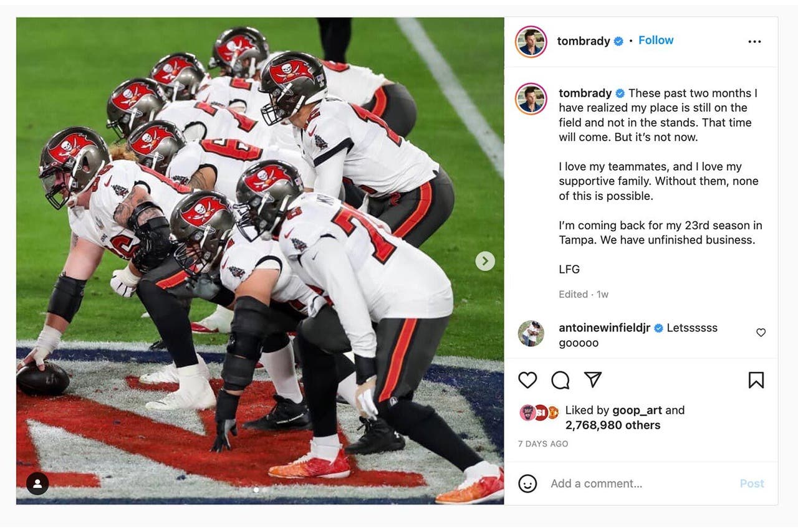This screenshot has width=798, height=532.
Task: Visit antoinewinfieldjr's profile from comment username
Action: coord(605,328)
